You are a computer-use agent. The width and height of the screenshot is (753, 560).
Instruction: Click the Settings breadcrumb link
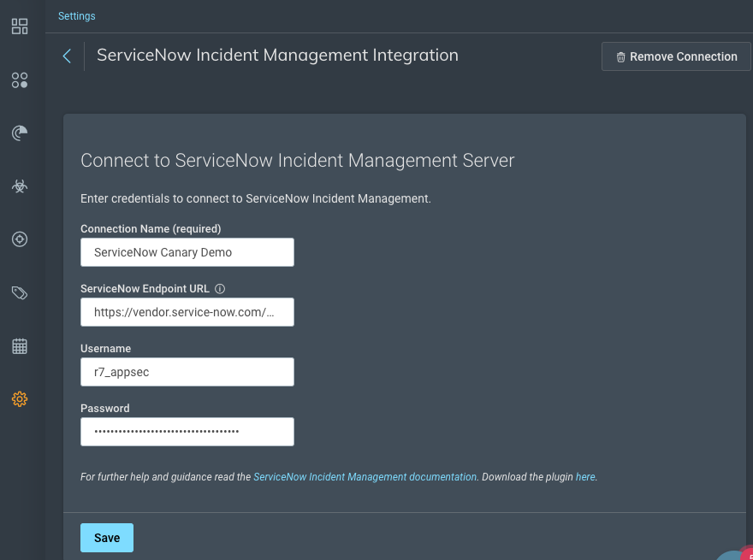77,16
